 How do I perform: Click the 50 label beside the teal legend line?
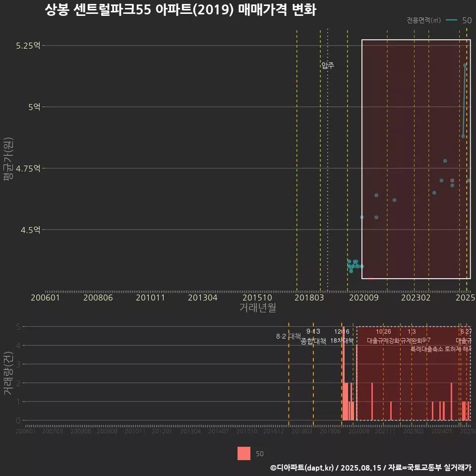click(467, 20)
